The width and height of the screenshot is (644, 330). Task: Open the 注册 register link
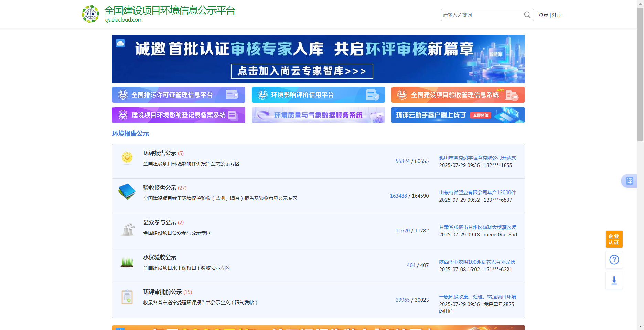pos(557,15)
